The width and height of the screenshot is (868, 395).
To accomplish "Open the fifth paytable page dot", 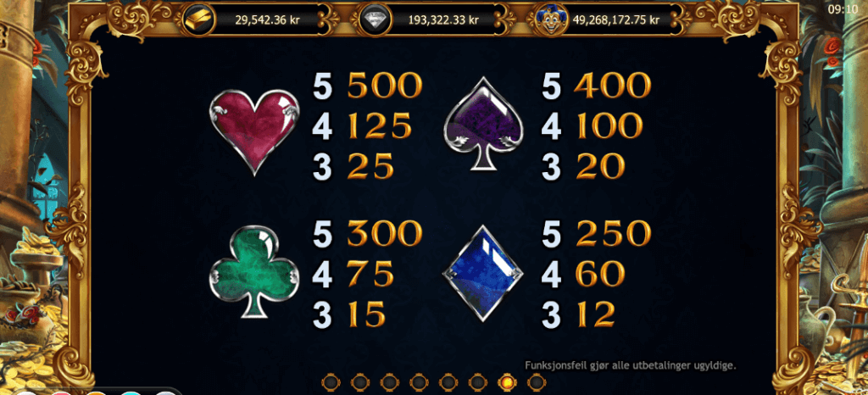I will [448, 381].
